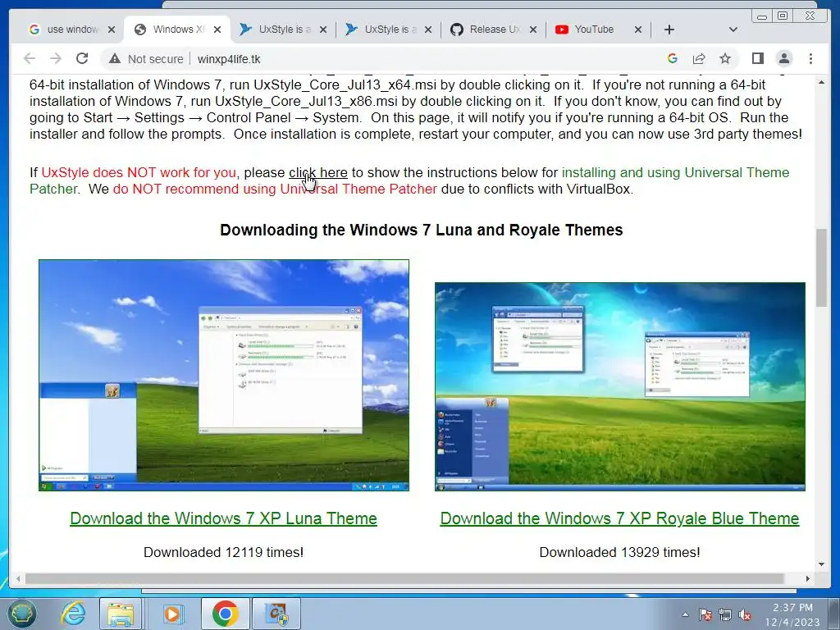Switch to Chrome in the taskbar
This screenshot has width=840, height=630.
225,614
